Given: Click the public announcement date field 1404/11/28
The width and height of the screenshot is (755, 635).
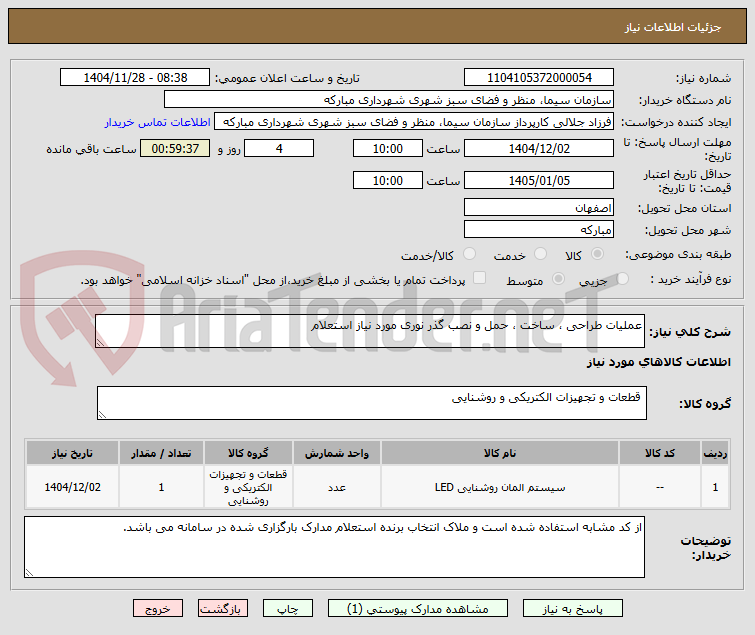Looking at the screenshot, I should (x=135, y=78).
